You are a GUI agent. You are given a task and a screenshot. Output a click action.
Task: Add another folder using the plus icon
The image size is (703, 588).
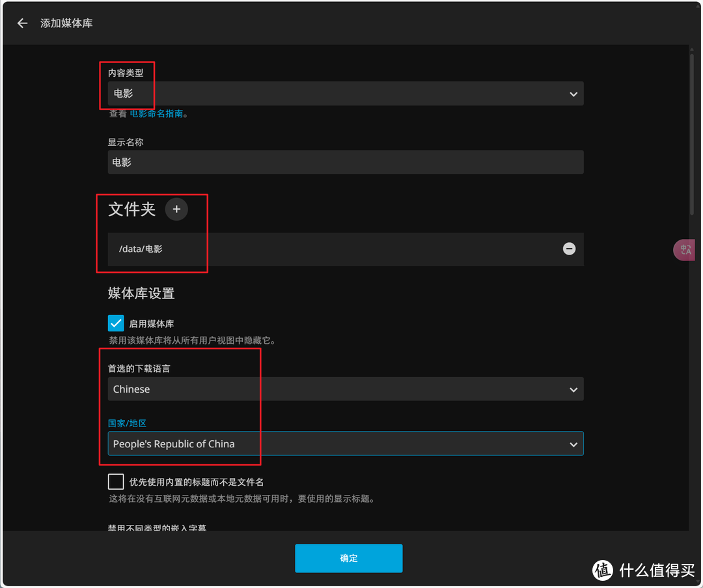(x=176, y=209)
